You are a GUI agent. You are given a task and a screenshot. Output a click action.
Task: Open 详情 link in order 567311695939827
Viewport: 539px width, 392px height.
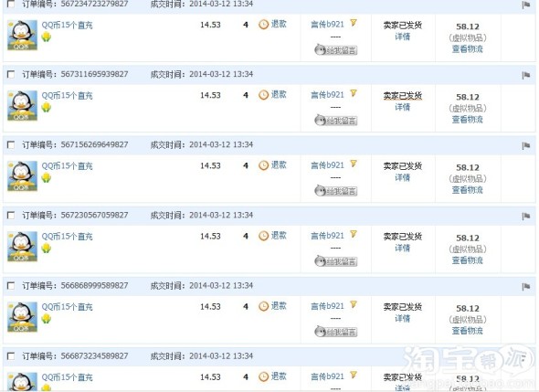(x=402, y=107)
